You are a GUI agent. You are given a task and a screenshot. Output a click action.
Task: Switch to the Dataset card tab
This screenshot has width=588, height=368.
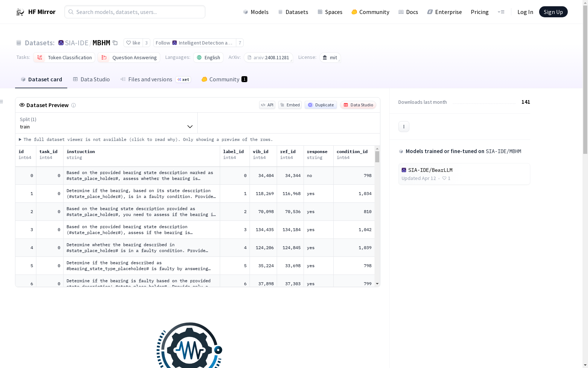[x=41, y=79]
